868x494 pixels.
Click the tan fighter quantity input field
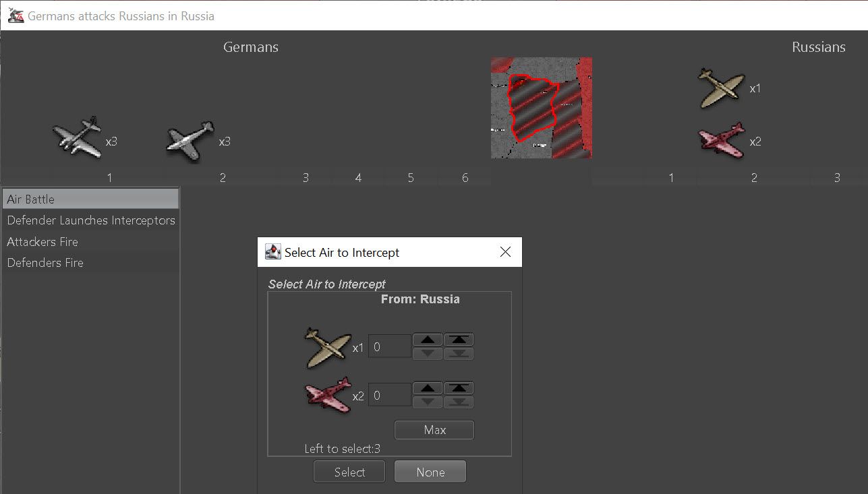click(390, 346)
